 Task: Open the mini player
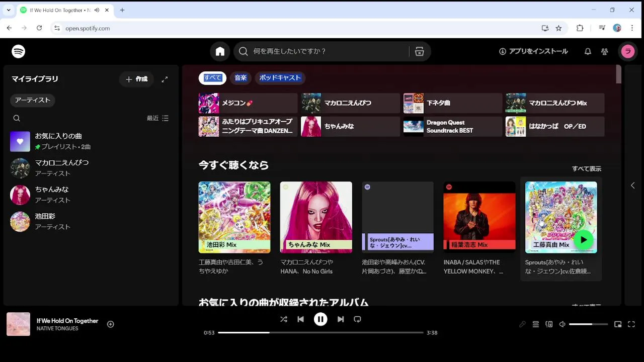tap(618, 324)
